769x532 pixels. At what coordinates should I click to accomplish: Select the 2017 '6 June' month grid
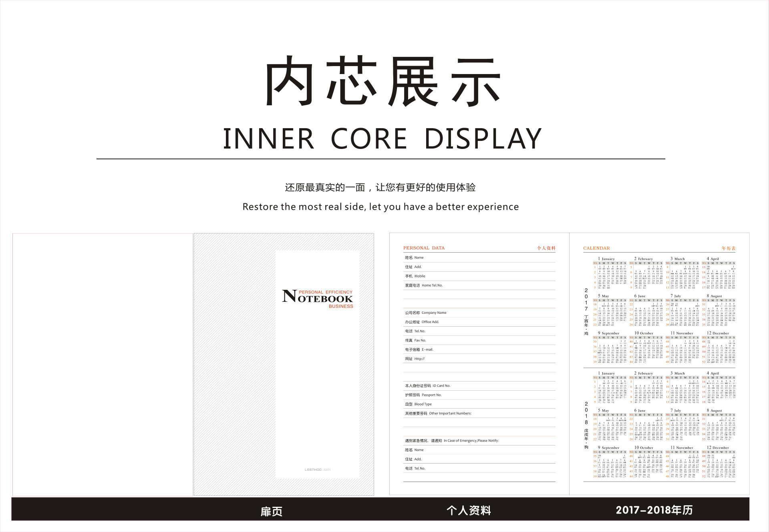pos(646,310)
